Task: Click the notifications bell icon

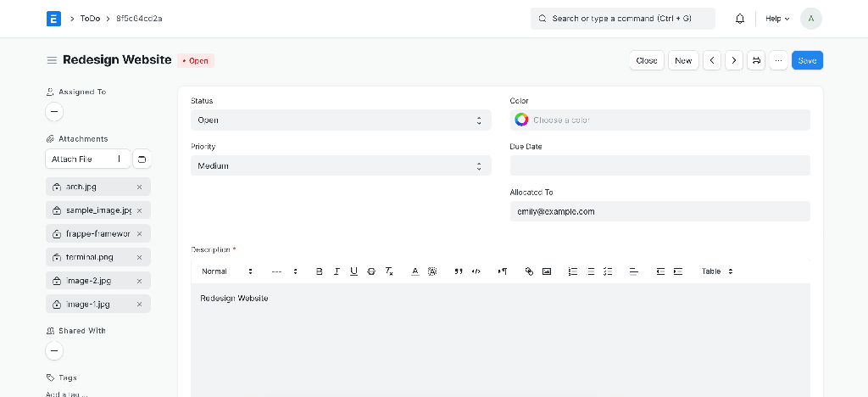Action: 740,19
